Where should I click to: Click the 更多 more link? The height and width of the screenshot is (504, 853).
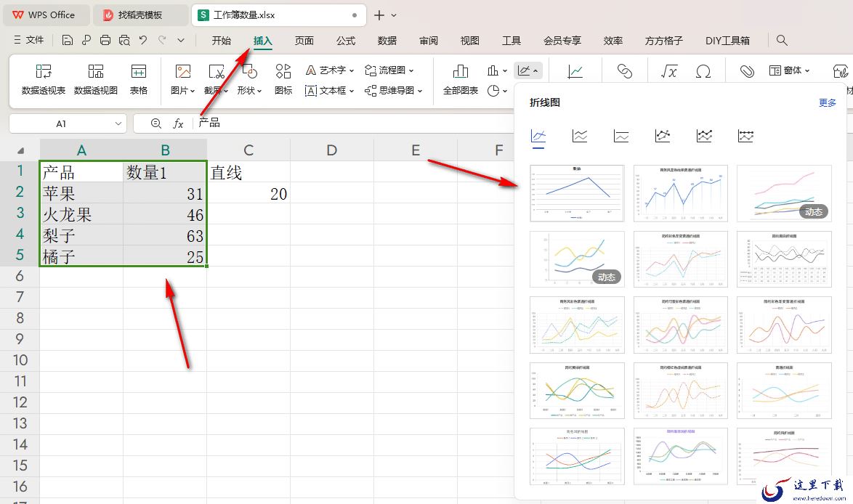[828, 102]
